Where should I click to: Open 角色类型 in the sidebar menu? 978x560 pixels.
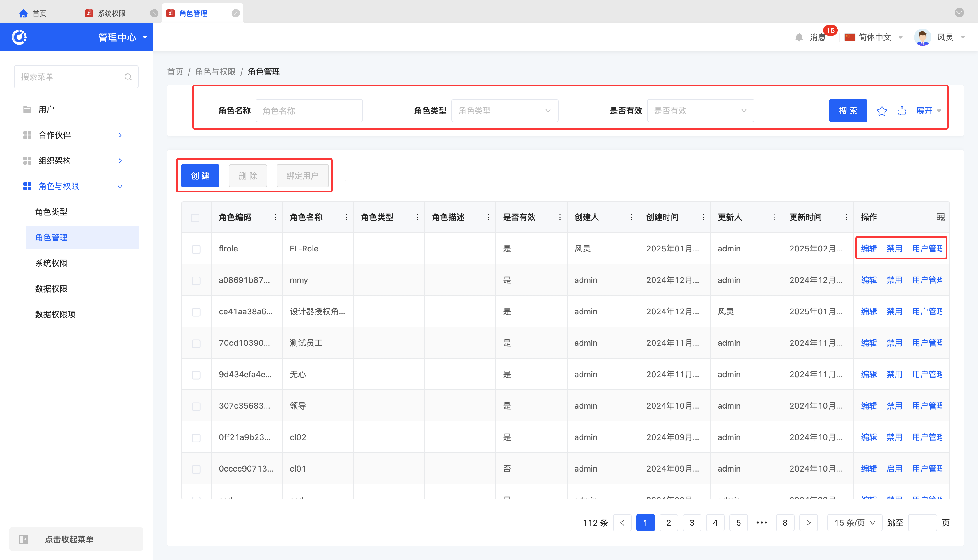(51, 212)
